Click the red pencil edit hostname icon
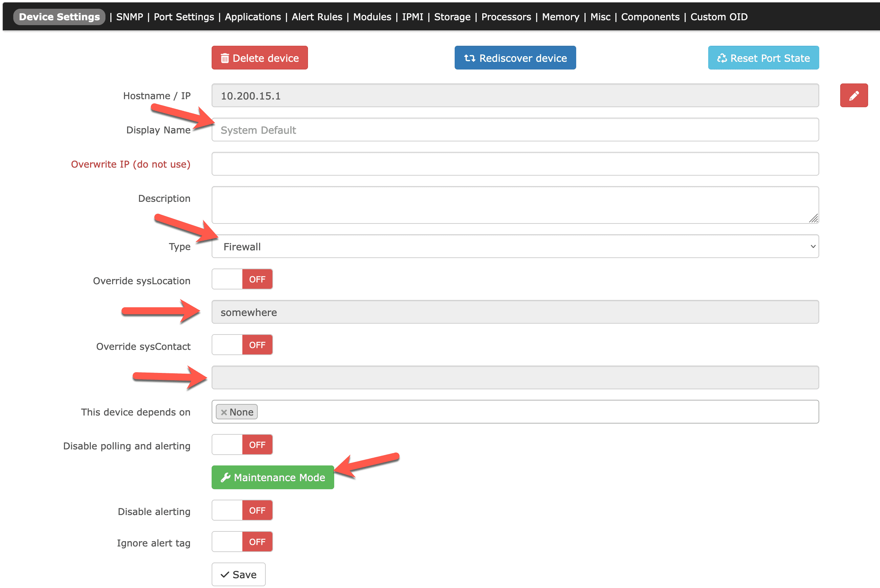The height and width of the screenshot is (588, 880). point(854,96)
